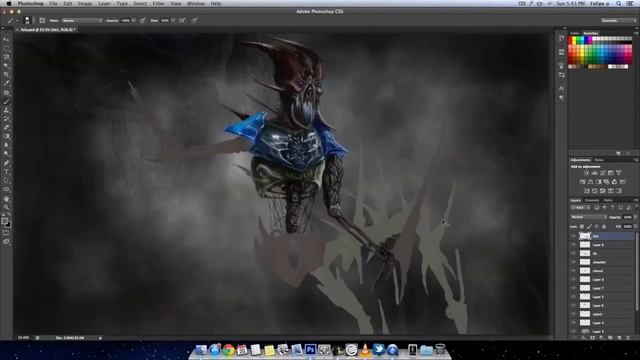
Task: Open the layer Opacity dropdown
Action: pyautogui.click(x=636, y=217)
